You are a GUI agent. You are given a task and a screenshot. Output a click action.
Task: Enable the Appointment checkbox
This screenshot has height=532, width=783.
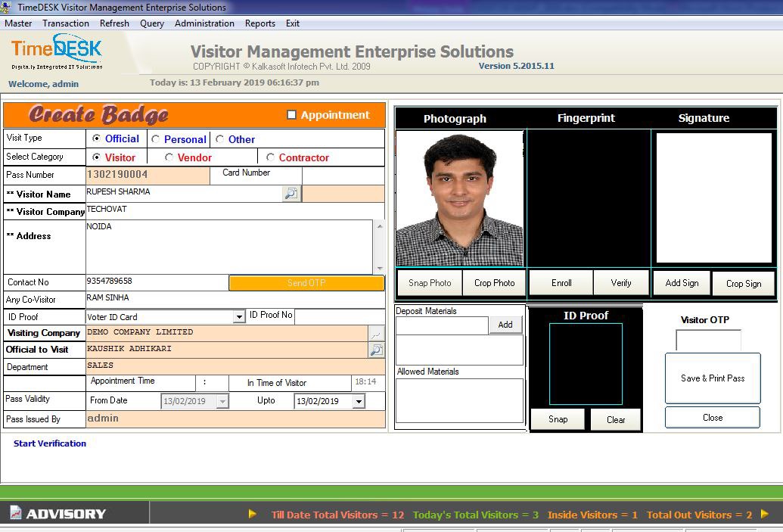click(x=291, y=115)
